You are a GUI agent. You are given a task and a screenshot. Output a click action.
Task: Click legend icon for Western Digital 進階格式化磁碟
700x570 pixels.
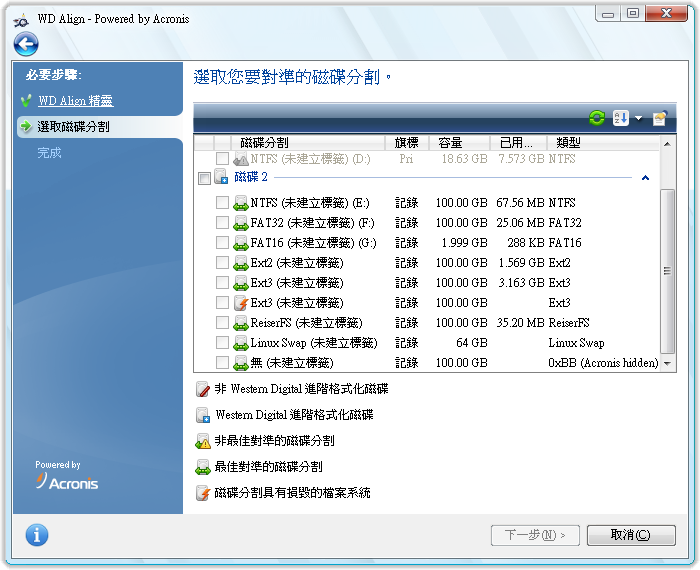[x=203, y=415]
